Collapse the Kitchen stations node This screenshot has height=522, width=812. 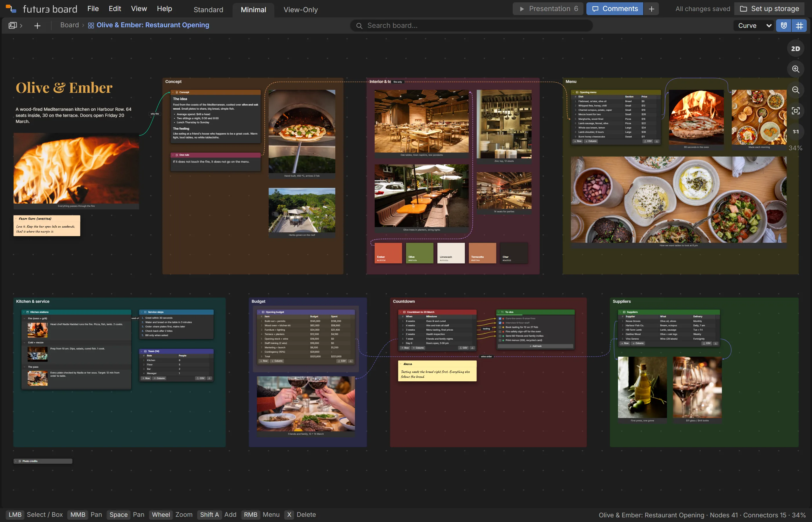[x=24, y=312]
